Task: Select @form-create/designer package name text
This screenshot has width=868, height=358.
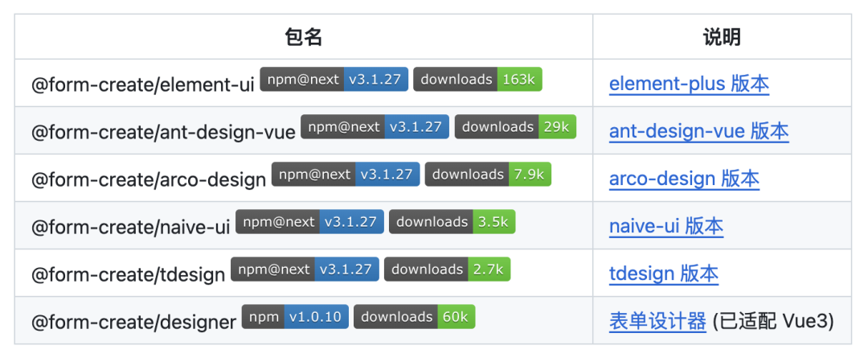Action: [x=134, y=322]
